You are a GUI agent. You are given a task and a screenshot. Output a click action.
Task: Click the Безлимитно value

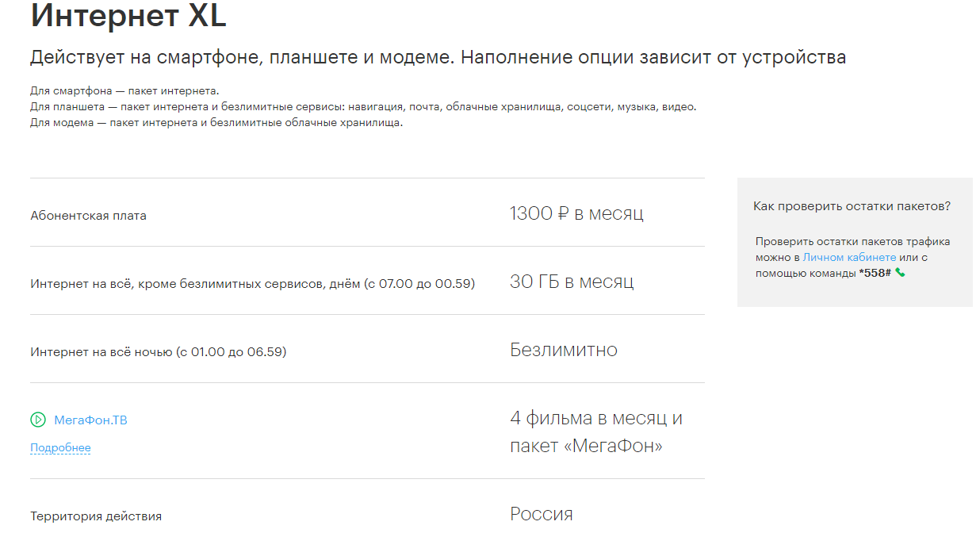tap(564, 350)
